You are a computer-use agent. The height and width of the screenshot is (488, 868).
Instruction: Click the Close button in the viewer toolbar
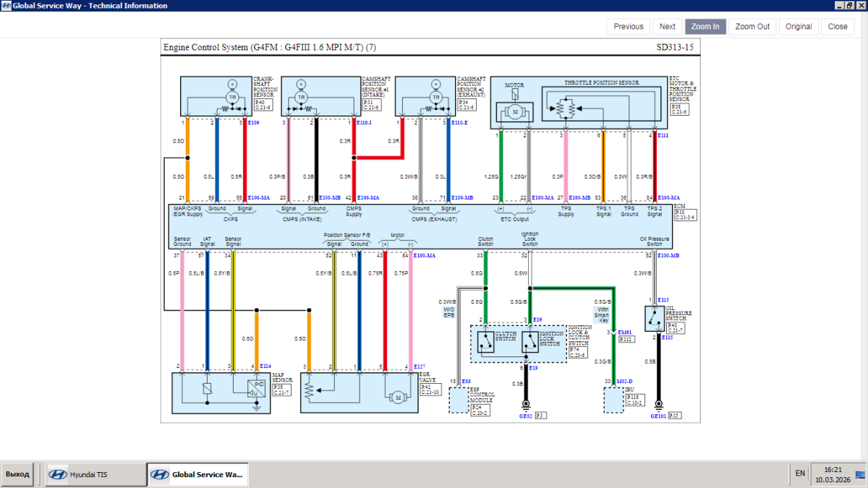tap(838, 27)
